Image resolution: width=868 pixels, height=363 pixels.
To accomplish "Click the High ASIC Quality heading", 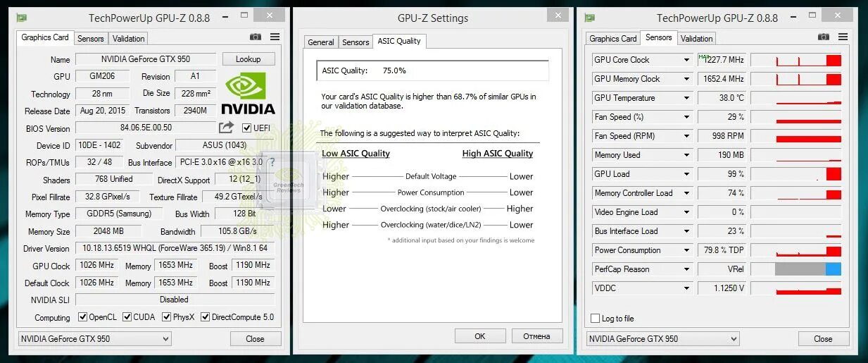I will pos(498,154).
